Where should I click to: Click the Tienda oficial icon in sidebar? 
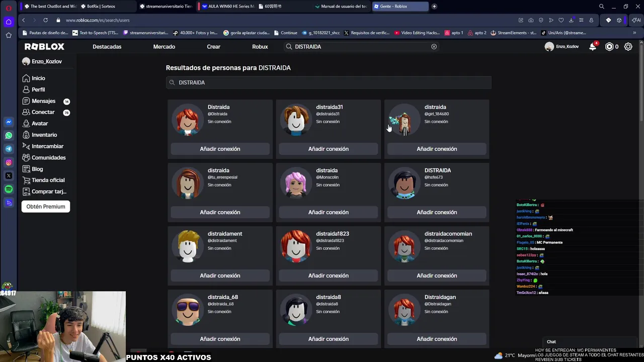coord(26,180)
